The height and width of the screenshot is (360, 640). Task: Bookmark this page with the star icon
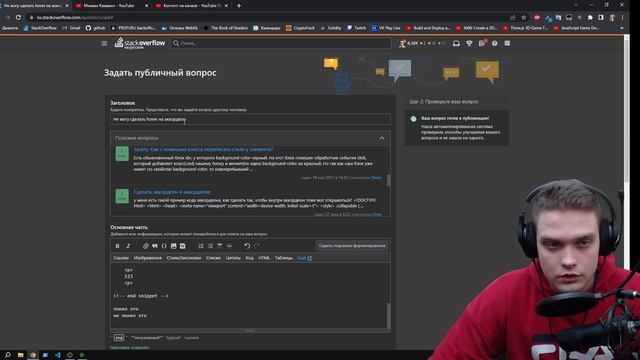tap(524, 18)
